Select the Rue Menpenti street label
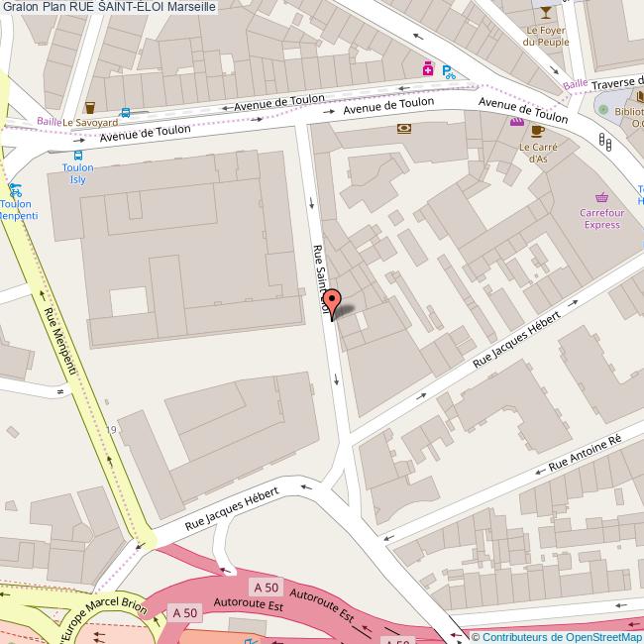644x644 pixels. 60,341
